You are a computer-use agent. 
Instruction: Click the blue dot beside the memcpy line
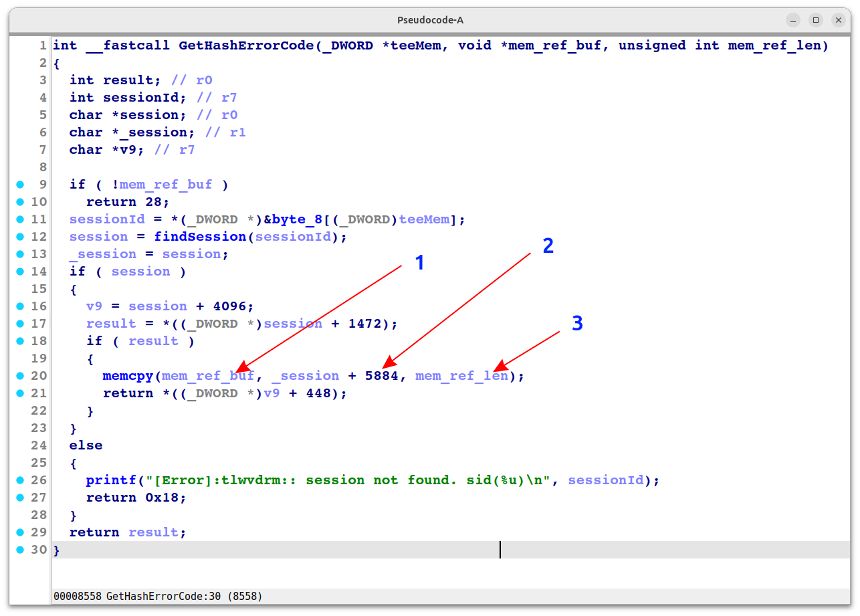[21, 375]
